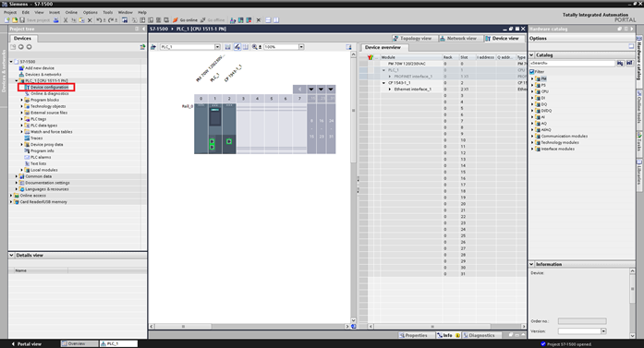This screenshot has width=644, height=348.
Task: Open the zoom percentage dropdown
Action: pyautogui.click(x=301, y=47)
